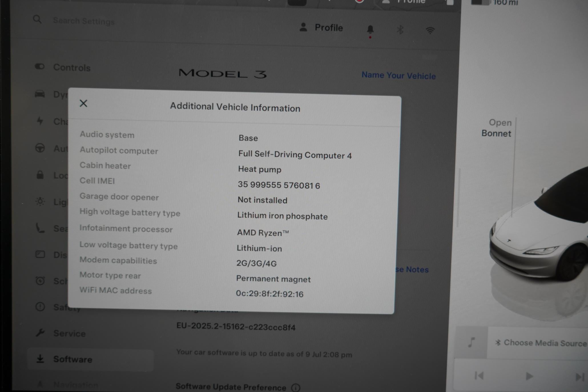Click the Display screen icon in sidebar
Image resolution: width=588 pixels, height=392 pixels.
click(40, 254)
